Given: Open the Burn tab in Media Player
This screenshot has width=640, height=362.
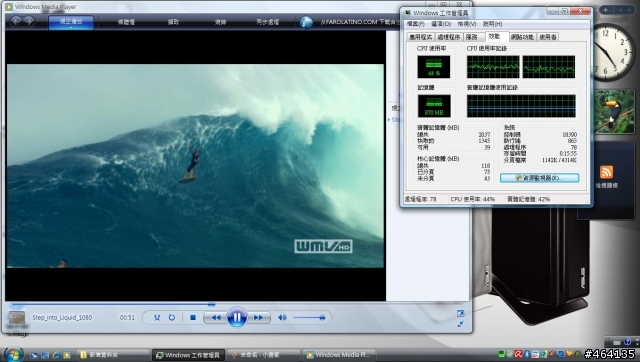Looking at the screenshot, I should 220,22.
